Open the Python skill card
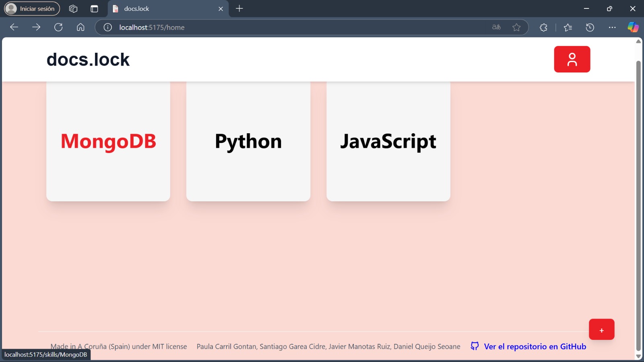The height and width of the screenshot is (362, 644). point(248,141)
